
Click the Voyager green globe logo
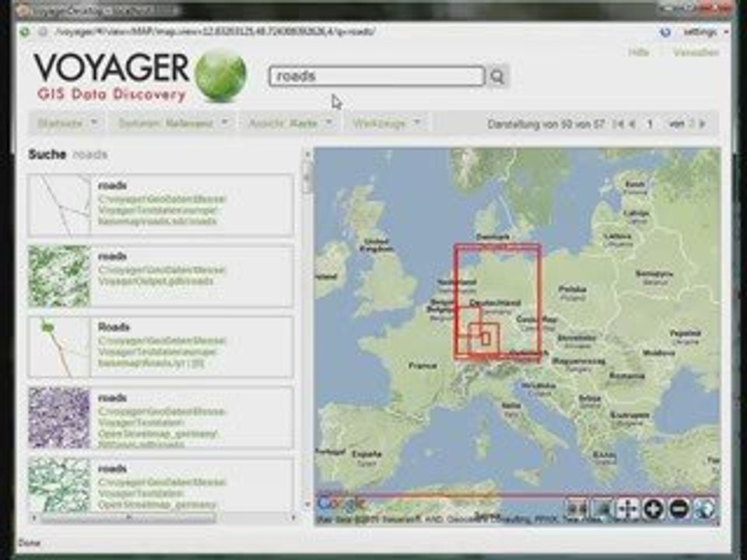pos(220,75)
